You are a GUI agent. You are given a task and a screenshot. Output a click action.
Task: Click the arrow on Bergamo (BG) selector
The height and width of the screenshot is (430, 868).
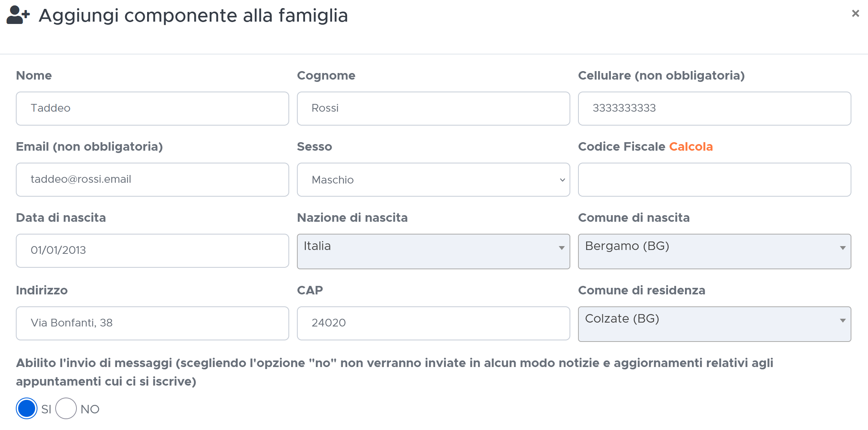click(x=843, y=248)
